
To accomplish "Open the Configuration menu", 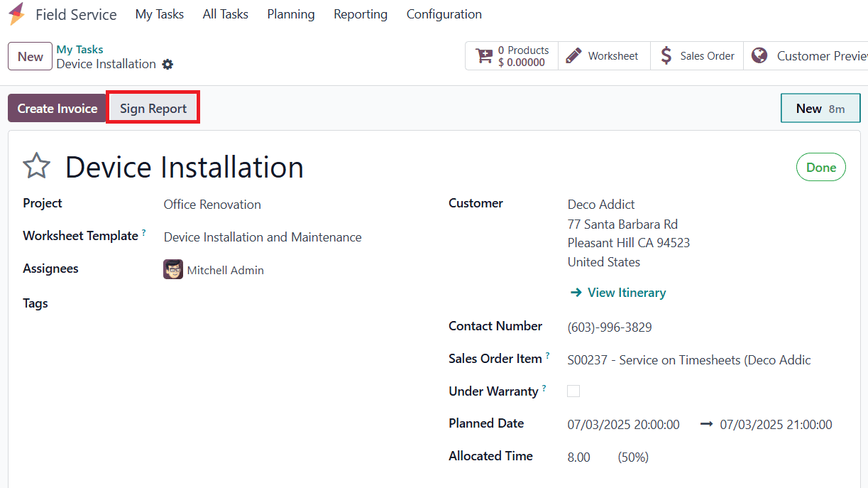I will point(444,14).
